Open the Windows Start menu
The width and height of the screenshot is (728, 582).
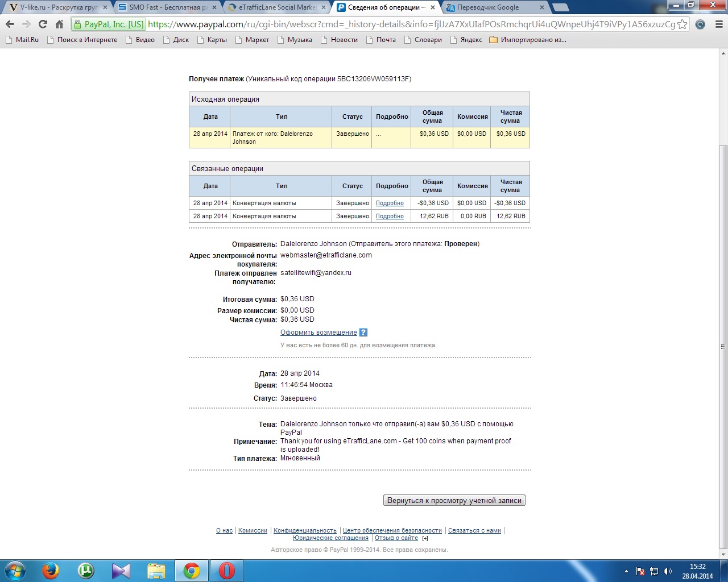coord(15,570)
